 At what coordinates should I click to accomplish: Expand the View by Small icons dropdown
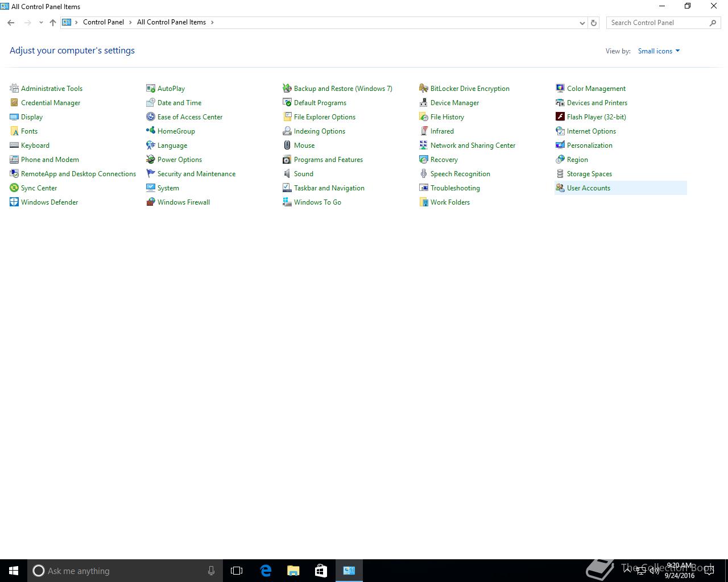(x=659, y=51)
